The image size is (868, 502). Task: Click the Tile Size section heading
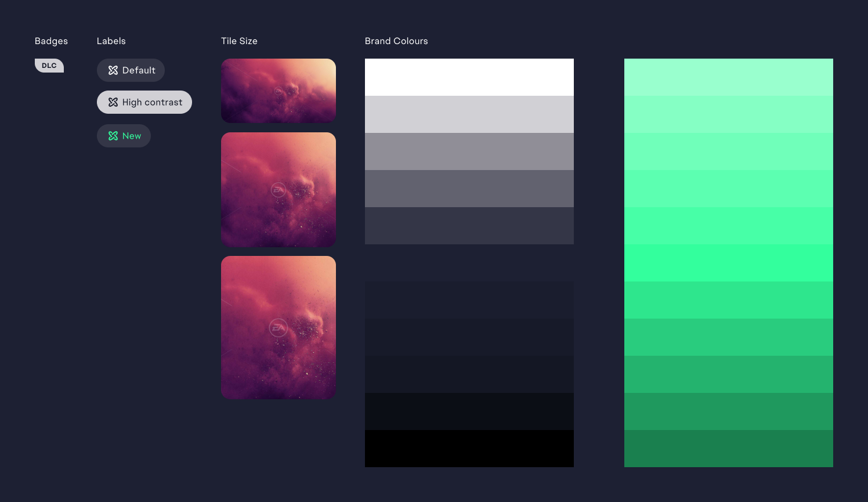[239, 41]
